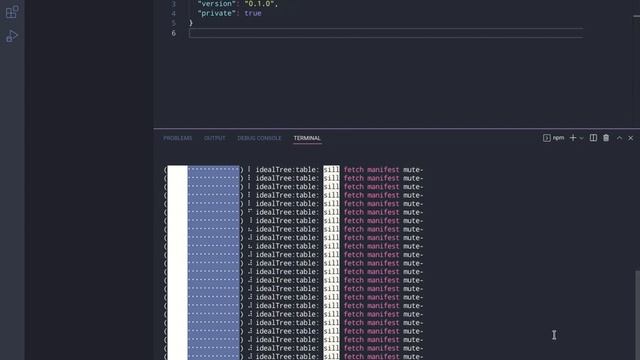Click the true value on line 4

pos(253,13)
